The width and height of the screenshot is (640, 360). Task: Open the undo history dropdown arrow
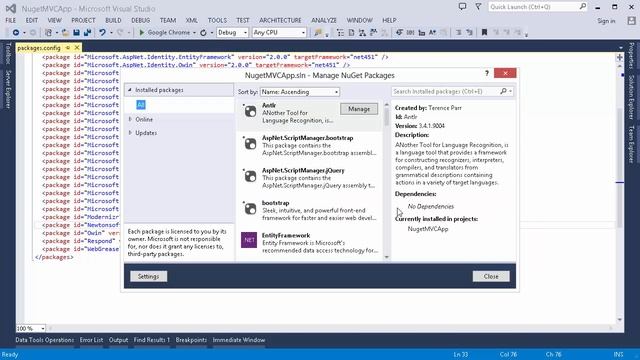point(111,33)
